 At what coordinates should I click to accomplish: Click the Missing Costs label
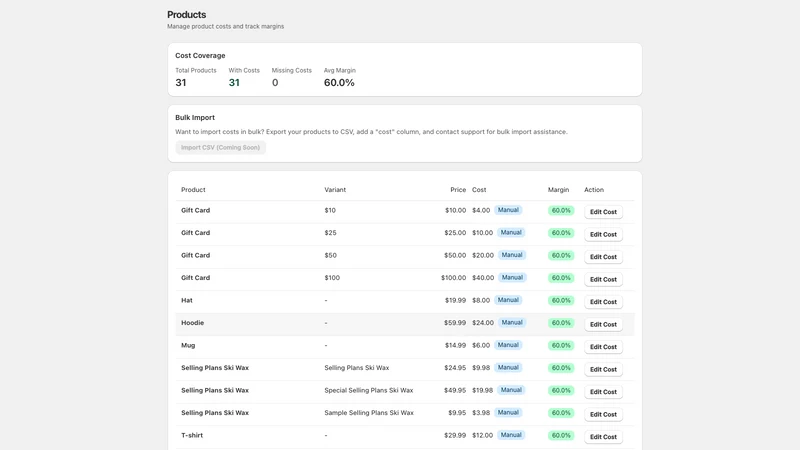[291, 70]
